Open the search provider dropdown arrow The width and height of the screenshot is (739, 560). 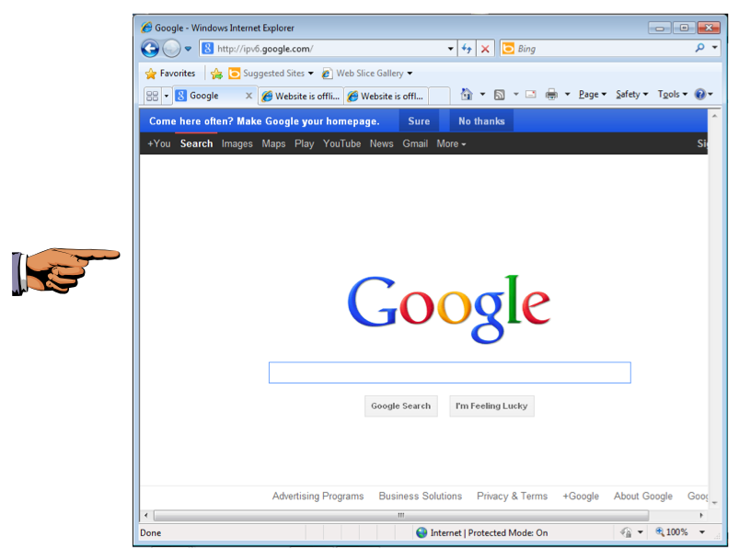click(x=714, y=48)
